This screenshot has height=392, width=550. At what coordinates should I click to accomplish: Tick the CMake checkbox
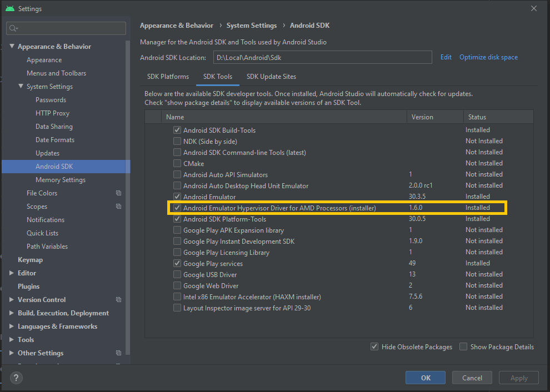point(177,163)
